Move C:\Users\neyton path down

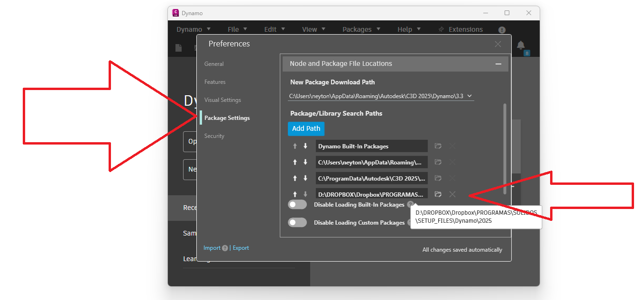click(305, 162)
